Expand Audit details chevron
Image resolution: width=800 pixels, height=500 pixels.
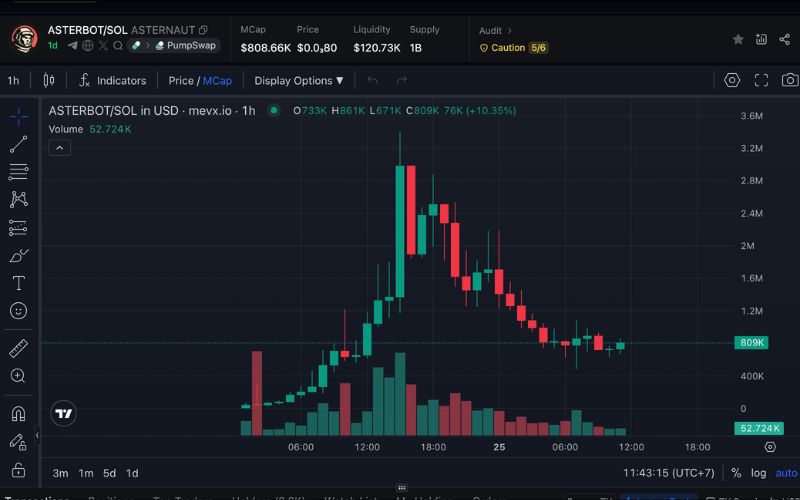pos(509,31)
